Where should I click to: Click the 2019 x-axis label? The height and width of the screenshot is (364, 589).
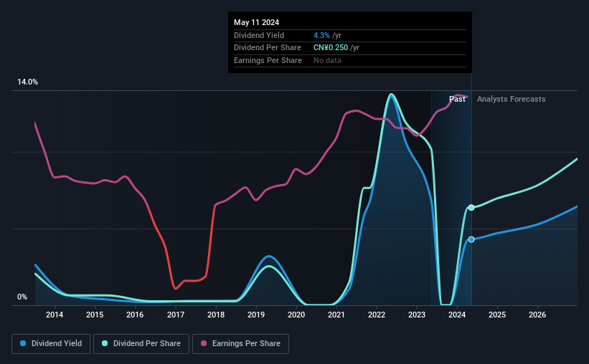pyautogui.click(x=256, y=315)
